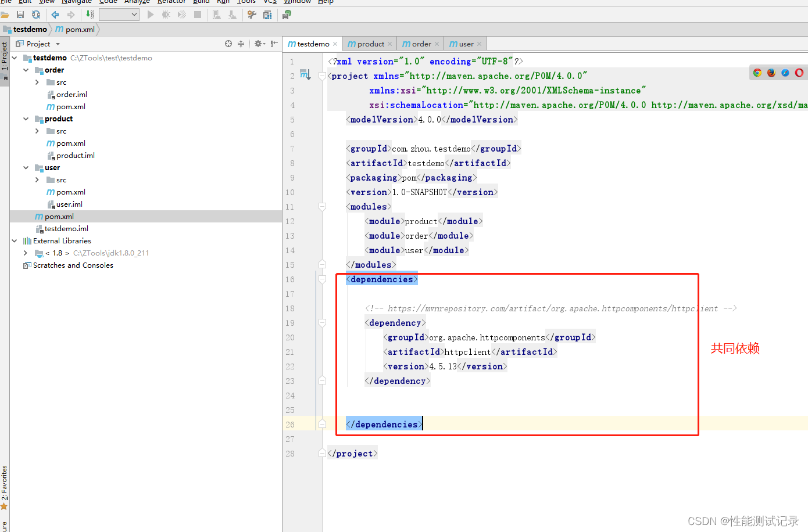This screenshot has width=808, height=532.
Task: Open the Navigate menu
Action: 77,2
